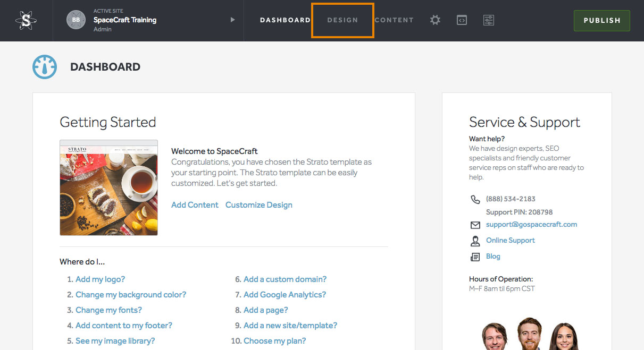This screenshot has height=350, width=644.
Task: Open 'Add content to my footer?' link
Action: coord(124,326)
